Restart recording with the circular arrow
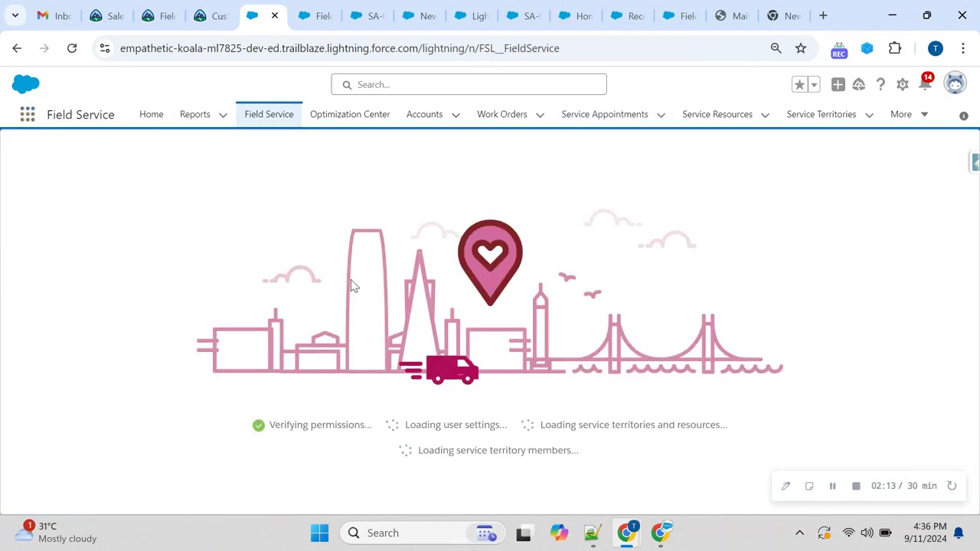980x551 pixels. tap(952, 486)
